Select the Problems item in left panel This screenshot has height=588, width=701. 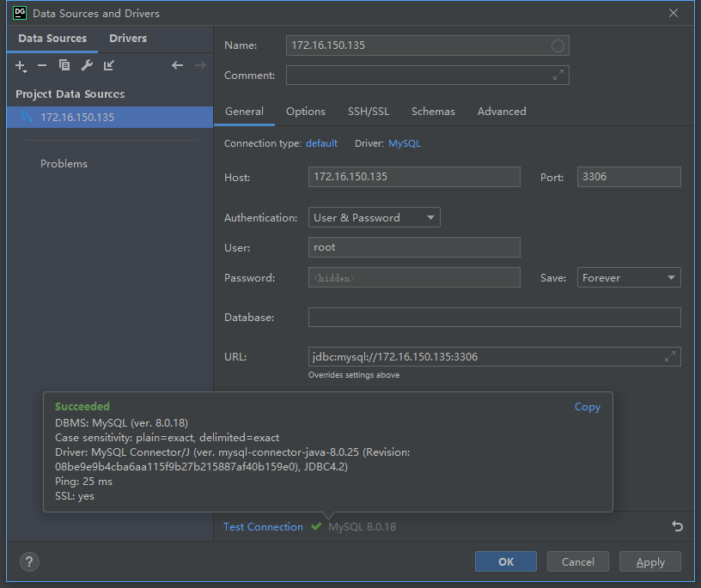point(64,164)
